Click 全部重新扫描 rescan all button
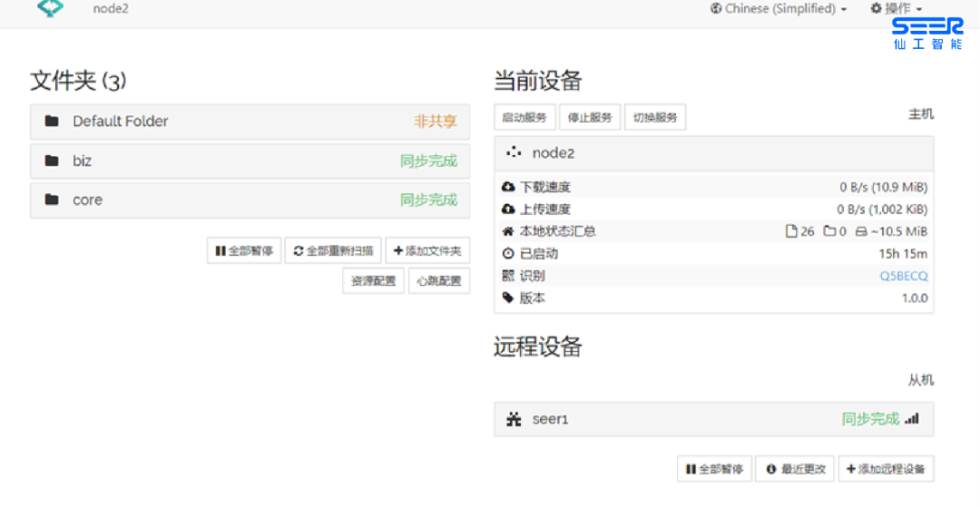This screenshot has height=508, width=980. pyautogui.click(x=333, y=251)
